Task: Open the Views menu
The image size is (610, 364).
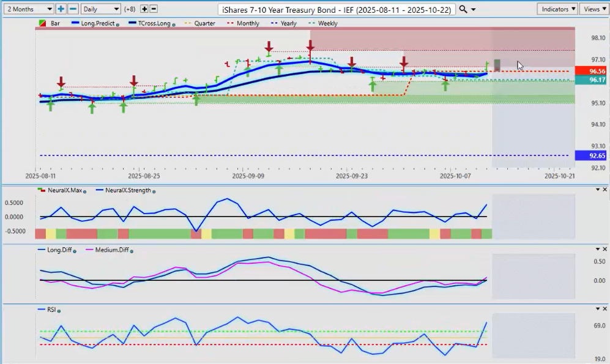Action: tap(593, 9)
